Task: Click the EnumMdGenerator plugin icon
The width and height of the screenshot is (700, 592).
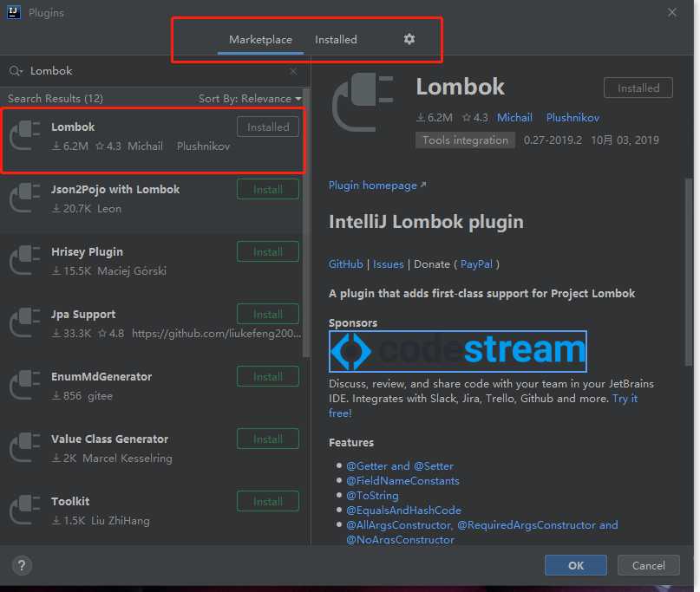Action: [x=25, y=386]
